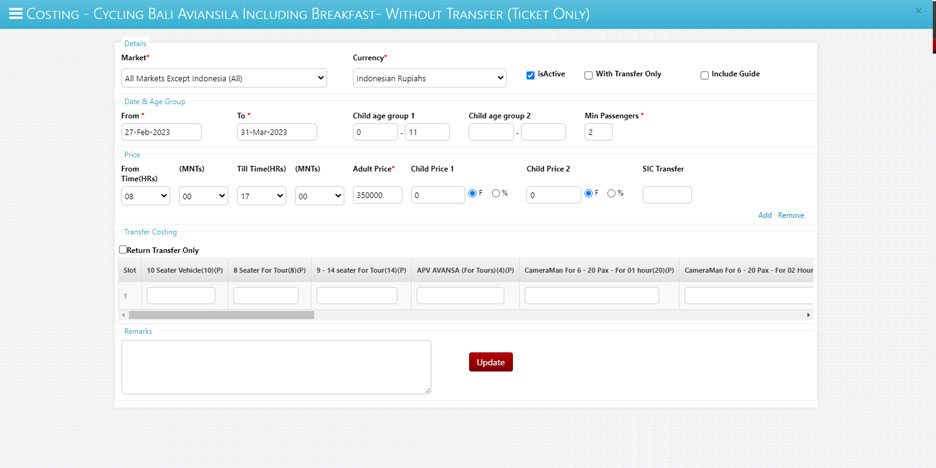Click inside the Remarks text area
The height and width of the screenshot is (468, 936).
click(x=276, y=366)
